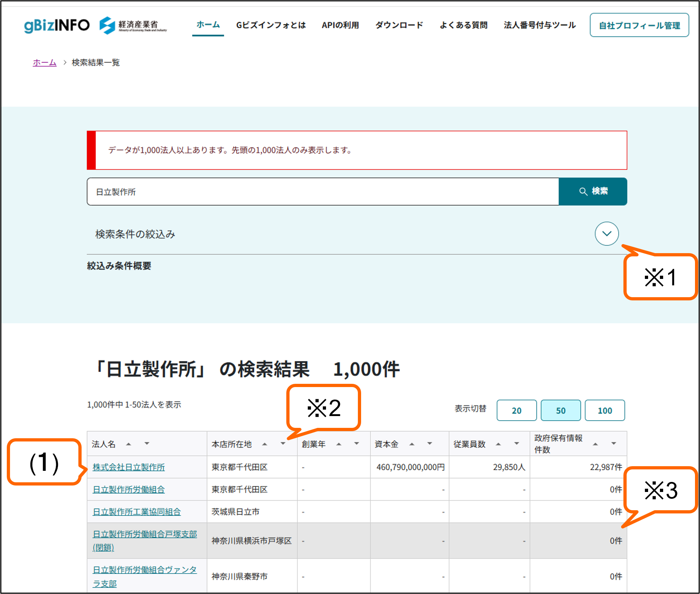
Task: Go to APIの利用 page
Action: click(x=340, y=25)
